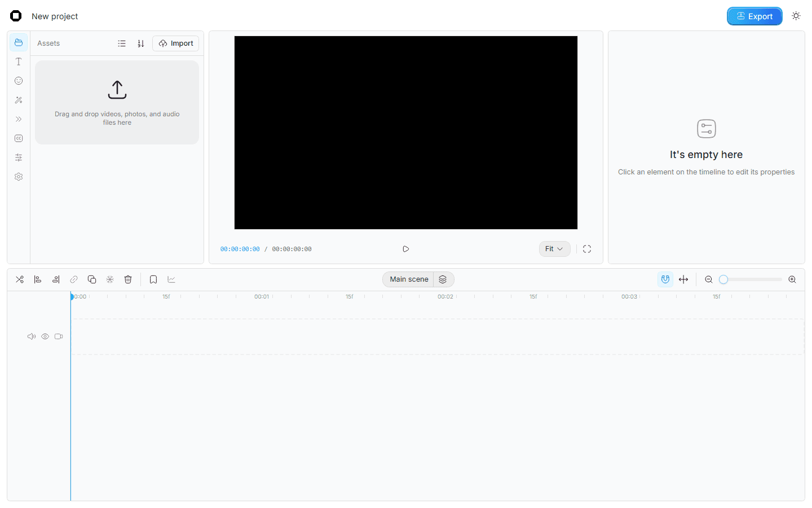The height and width of the screenshot is (508, 812).
Task: Zoom out the timeline with minus magnifier
Action: point(709,279)
